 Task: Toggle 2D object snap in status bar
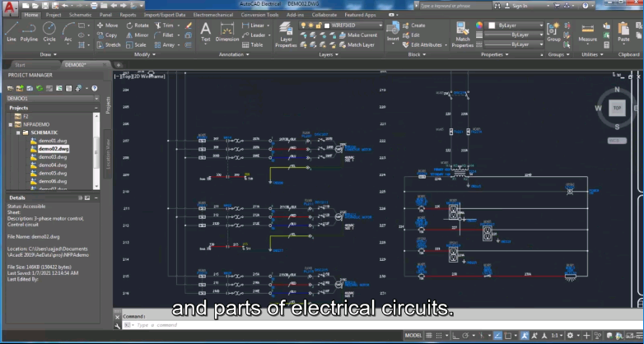click(508, 336)
